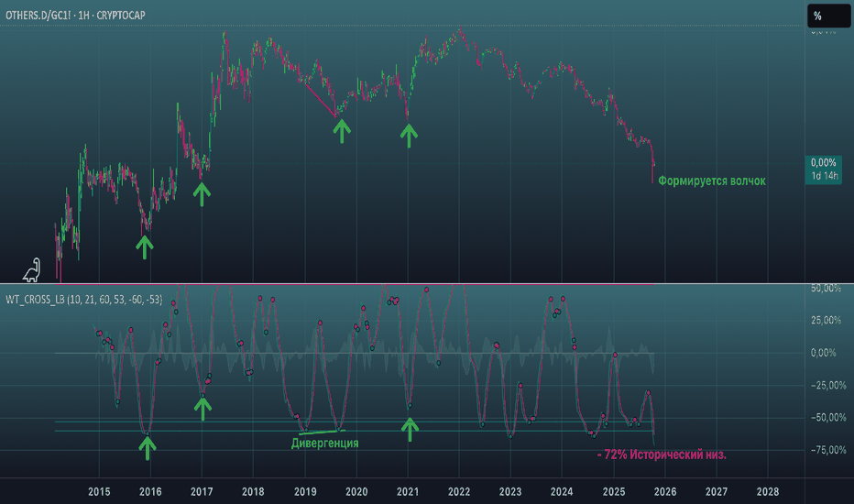The height and width of the screenshot is (504, 854).
Task: Click −25,00% on indicator scale
Action: point(828,385)
